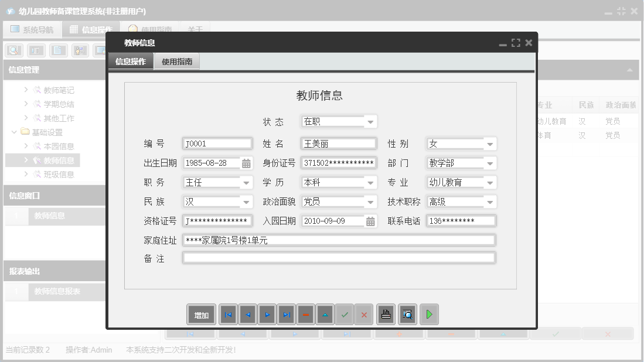This screenshot has height=362, width=644.
Task: Click the 姓名 name input field
Action: pyautogui.click(x=339, y=144)
